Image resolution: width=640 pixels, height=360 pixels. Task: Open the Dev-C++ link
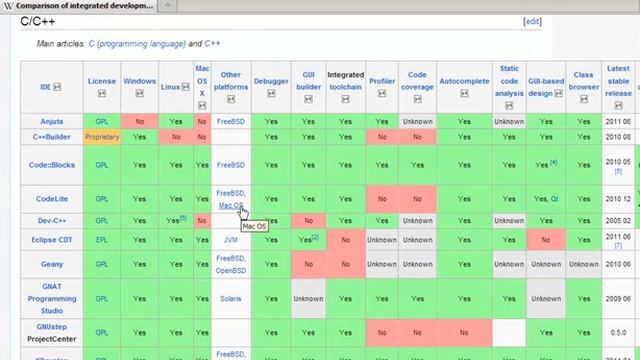tap(52, 221)
